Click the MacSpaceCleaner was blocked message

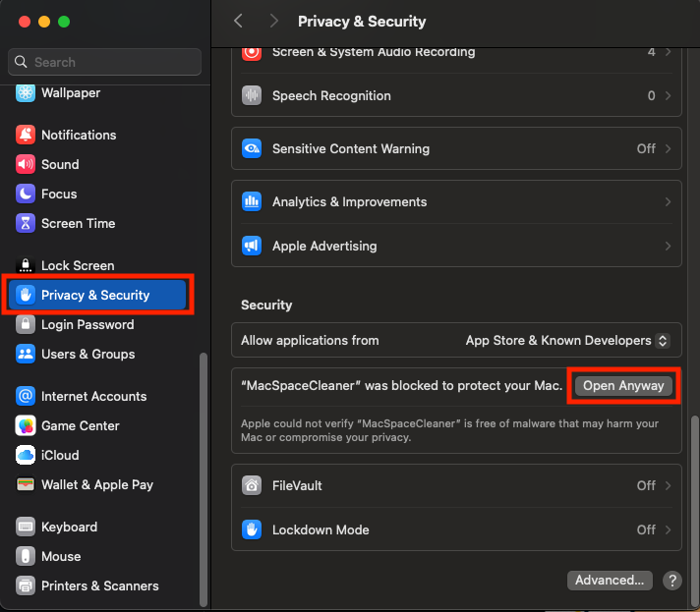coord(401,385)
